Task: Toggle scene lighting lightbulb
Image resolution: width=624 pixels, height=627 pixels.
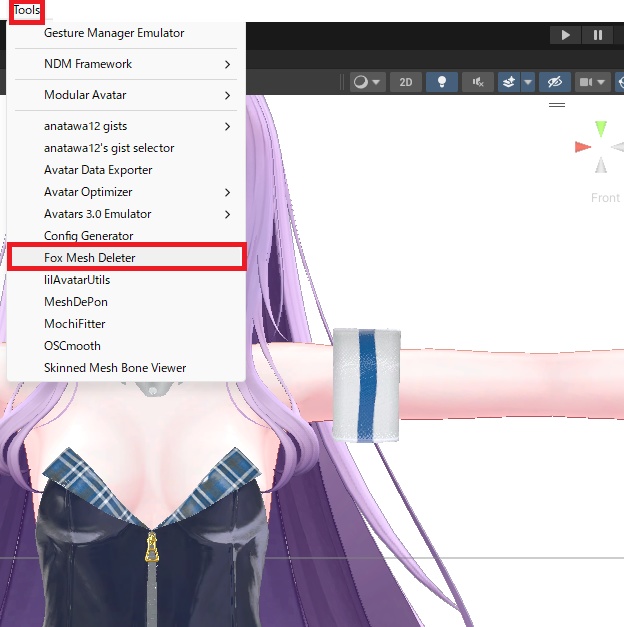Action: click(442, 82)
